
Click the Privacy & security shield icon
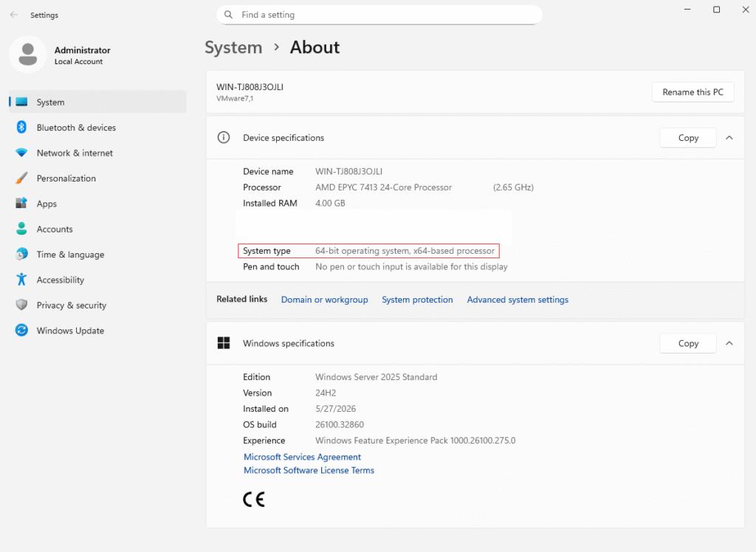point(21,306)
